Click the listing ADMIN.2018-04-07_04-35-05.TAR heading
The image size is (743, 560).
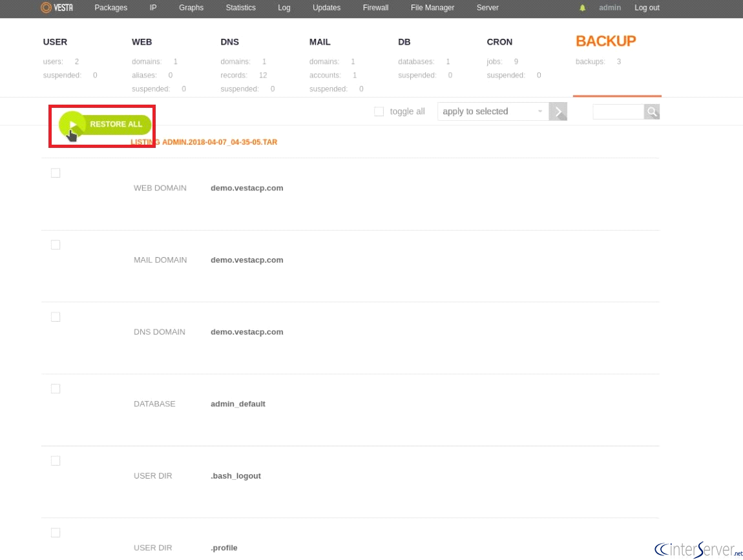click(x=204, y=142)
